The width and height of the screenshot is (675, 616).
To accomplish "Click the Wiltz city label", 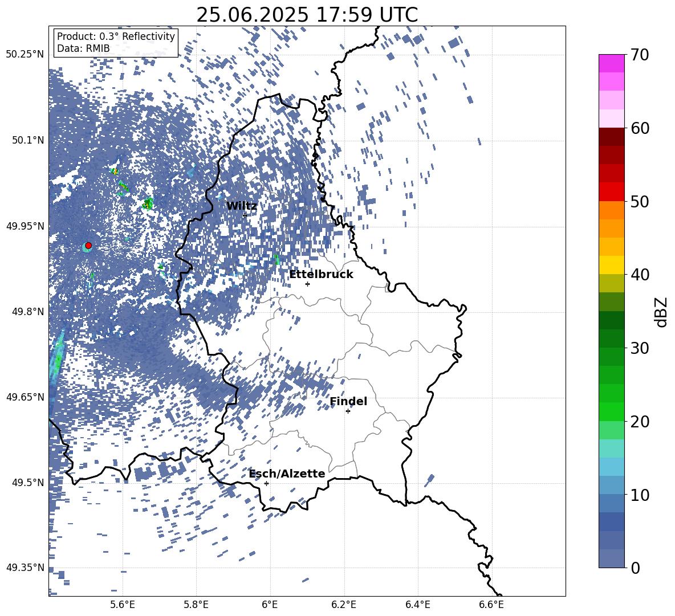I will (242, 206).
